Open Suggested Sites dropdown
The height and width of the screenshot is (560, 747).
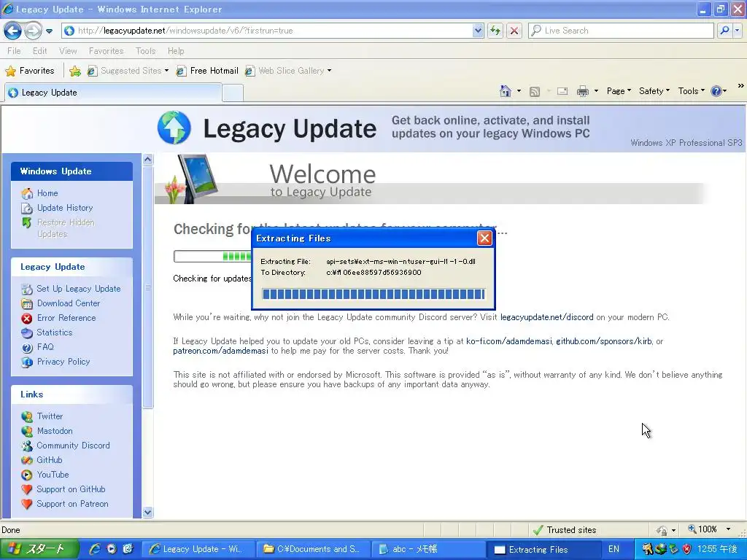(x=128, y=71)
